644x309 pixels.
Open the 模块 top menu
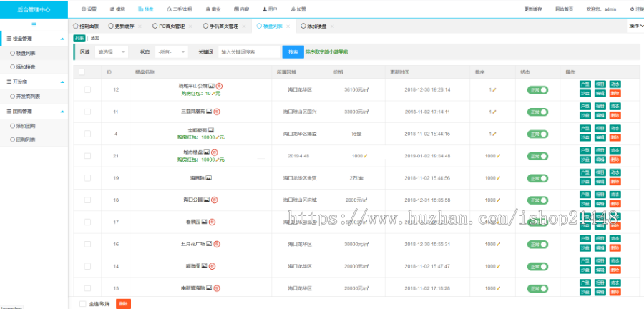coord(117,9)
